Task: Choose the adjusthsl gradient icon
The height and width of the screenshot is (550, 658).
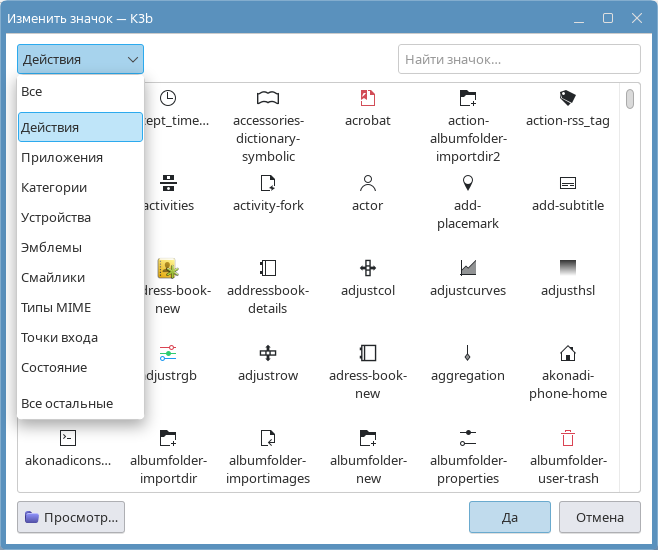Action: 567,268
